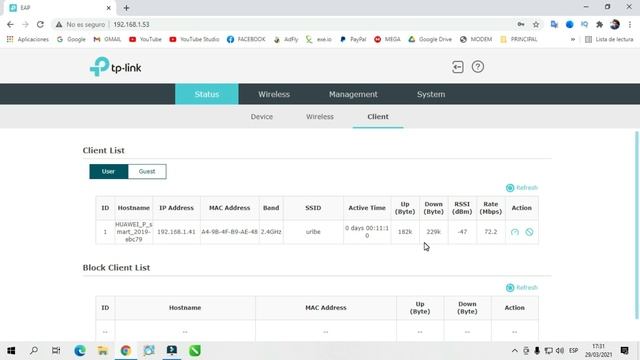Click the tp-link logo
The height and width of the screenshot is (360, 640).
click(x=116, y=67)
